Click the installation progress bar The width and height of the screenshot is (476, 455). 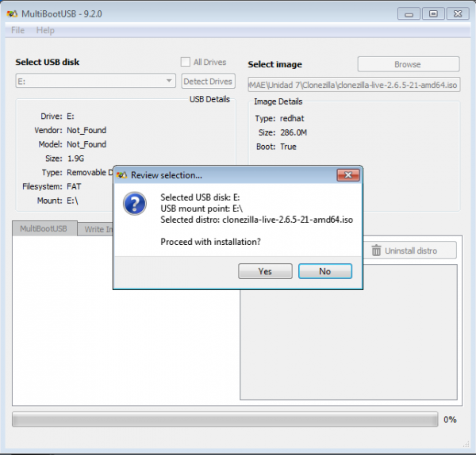click(225, 419)
